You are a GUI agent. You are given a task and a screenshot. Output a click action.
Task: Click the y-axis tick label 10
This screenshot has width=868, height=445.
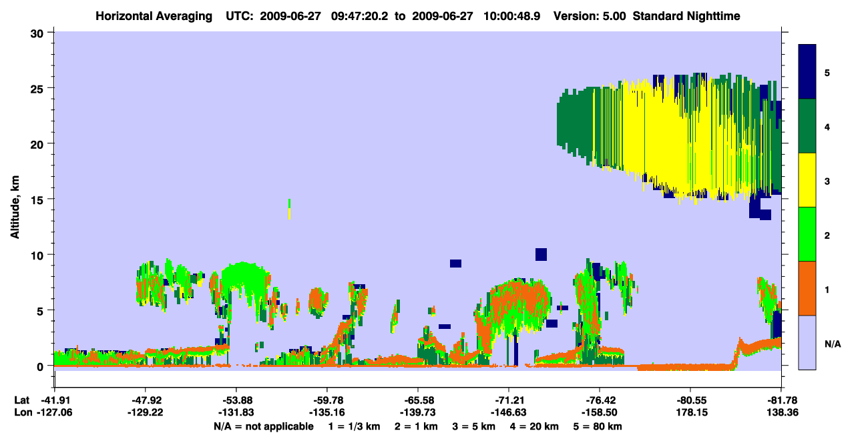point(38,255)
